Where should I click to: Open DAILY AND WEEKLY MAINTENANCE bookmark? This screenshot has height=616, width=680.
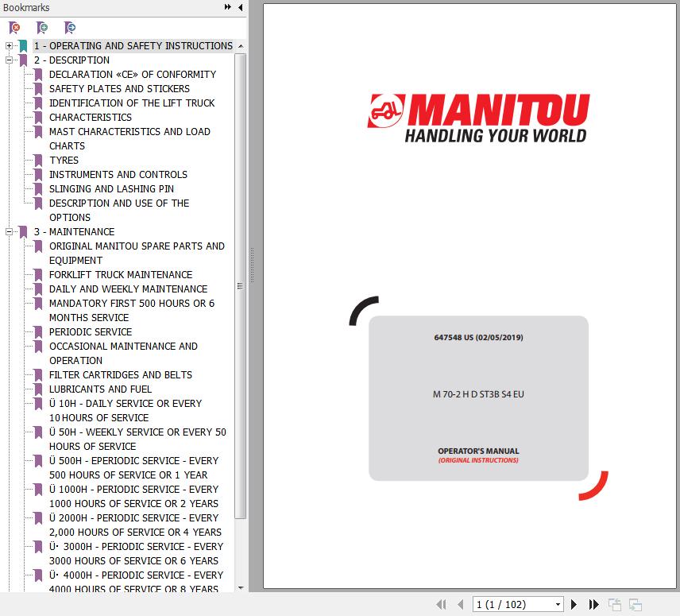128,289
